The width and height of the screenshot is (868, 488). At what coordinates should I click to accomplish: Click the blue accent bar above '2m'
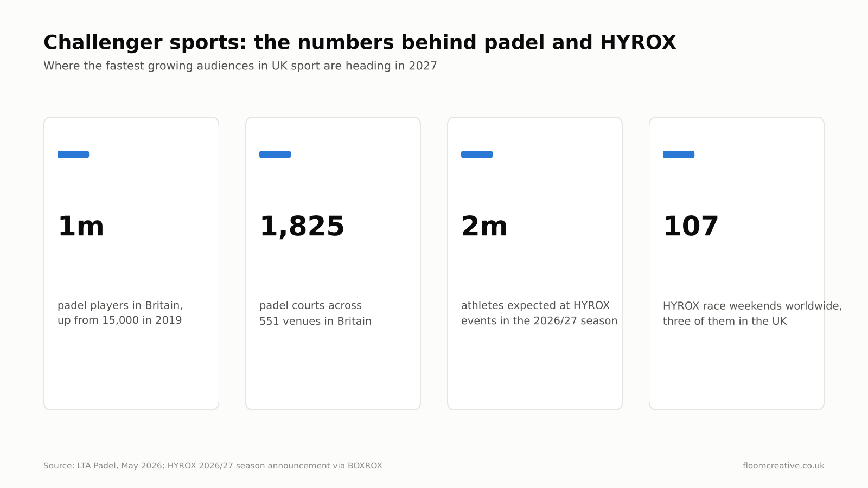click(x=477, y=155)
